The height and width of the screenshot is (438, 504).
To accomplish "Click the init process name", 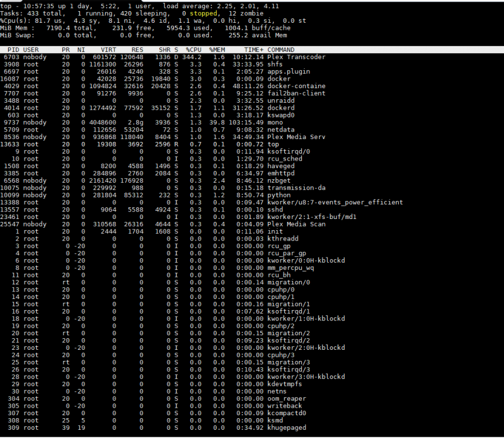I will click(275, 231).
